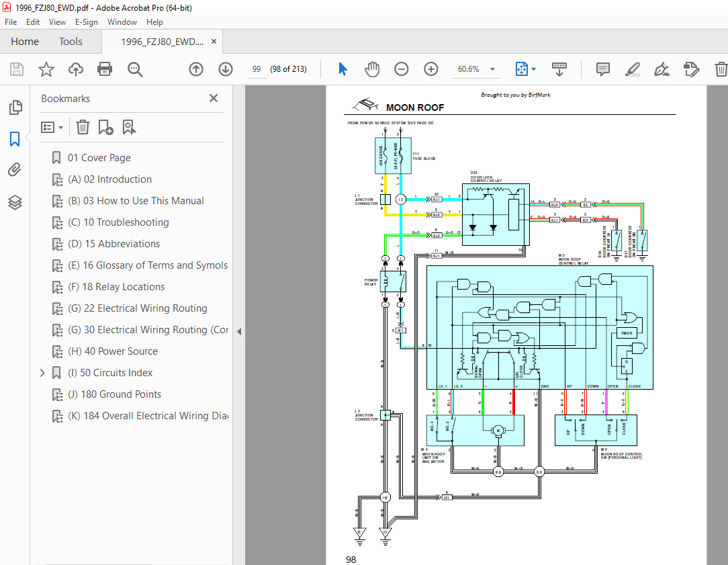The image size is (728, 565).
Task: Open the Add comment sticky note tool
Action: (602, 69)
